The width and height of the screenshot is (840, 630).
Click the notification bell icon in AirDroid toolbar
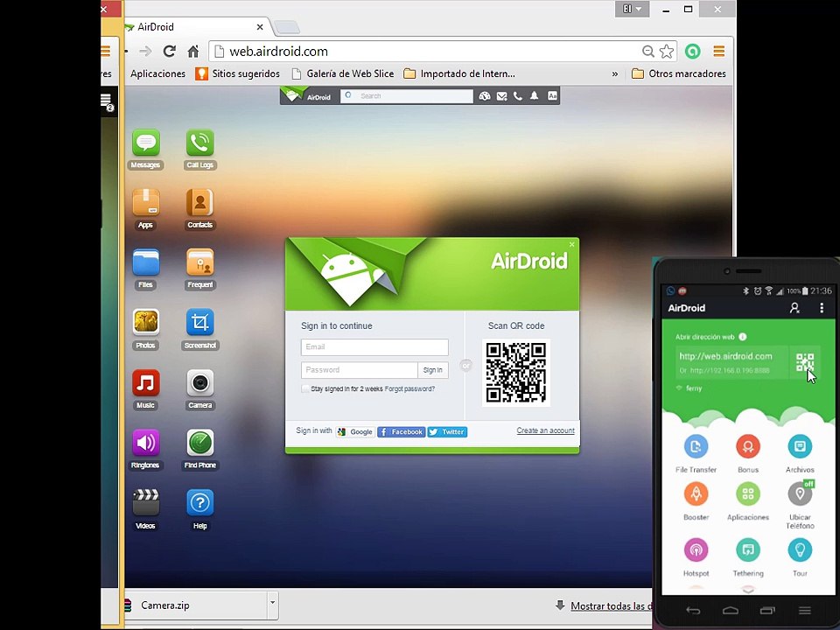pos(534,96)
